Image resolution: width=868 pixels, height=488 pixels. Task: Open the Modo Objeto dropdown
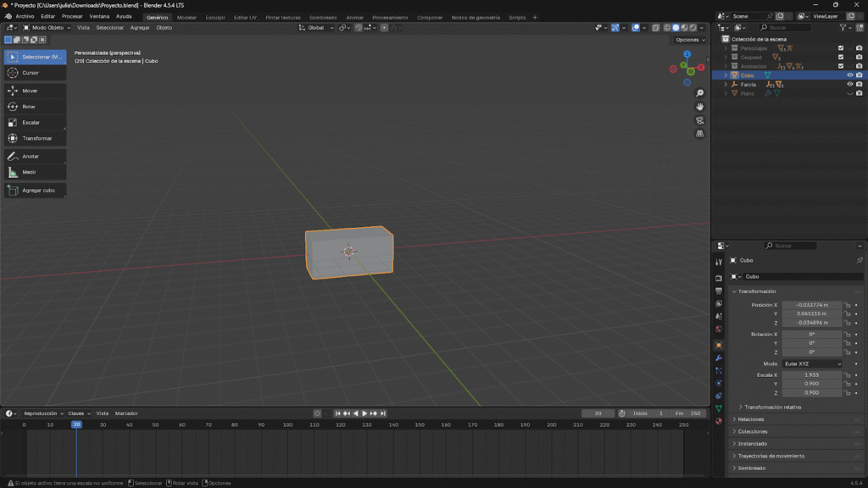(49, 27)
